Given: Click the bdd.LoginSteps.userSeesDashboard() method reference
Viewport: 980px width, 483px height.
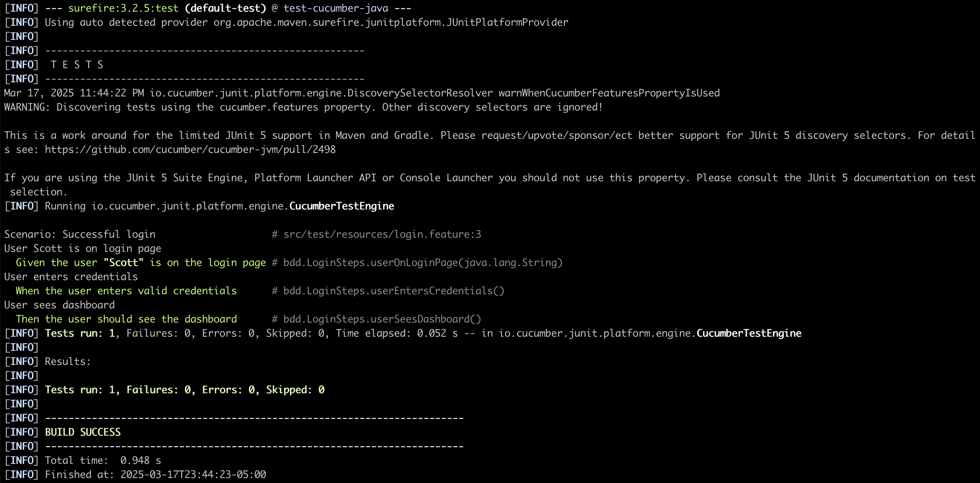Looking at the screenshot, I should [382, 319].
